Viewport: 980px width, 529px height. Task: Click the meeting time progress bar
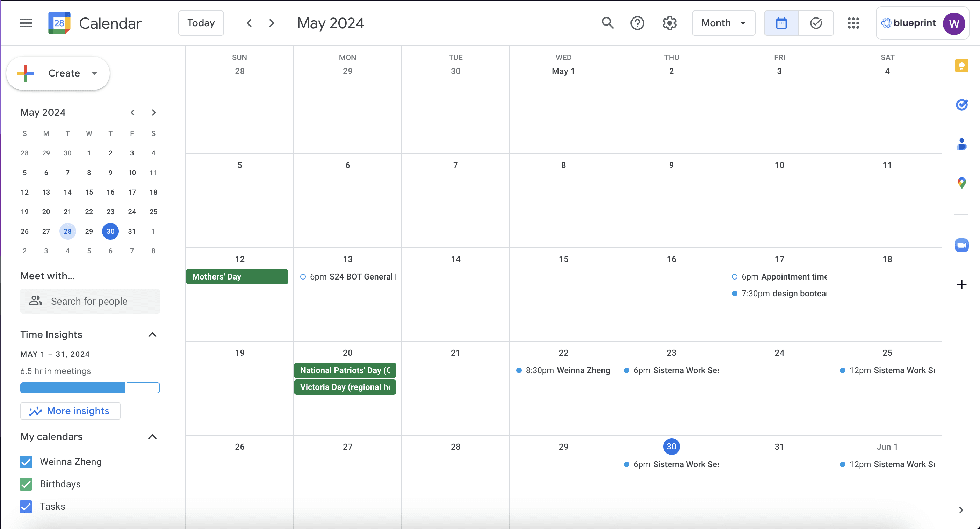pyautogui.click(x=90, y=388)
